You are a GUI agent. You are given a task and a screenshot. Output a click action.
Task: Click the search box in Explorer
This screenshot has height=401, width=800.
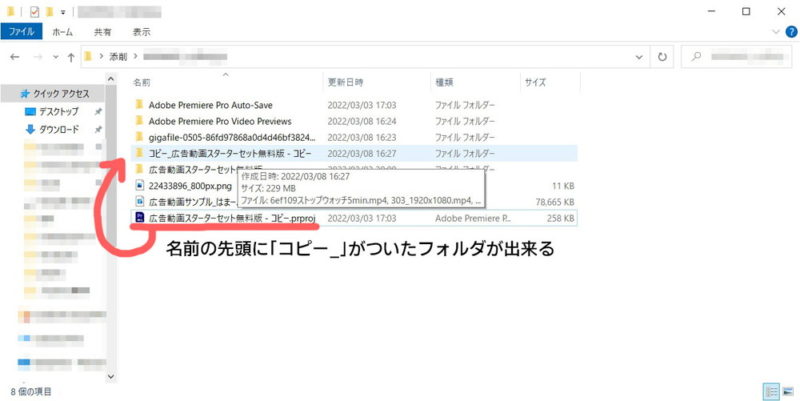click(735, 56)
